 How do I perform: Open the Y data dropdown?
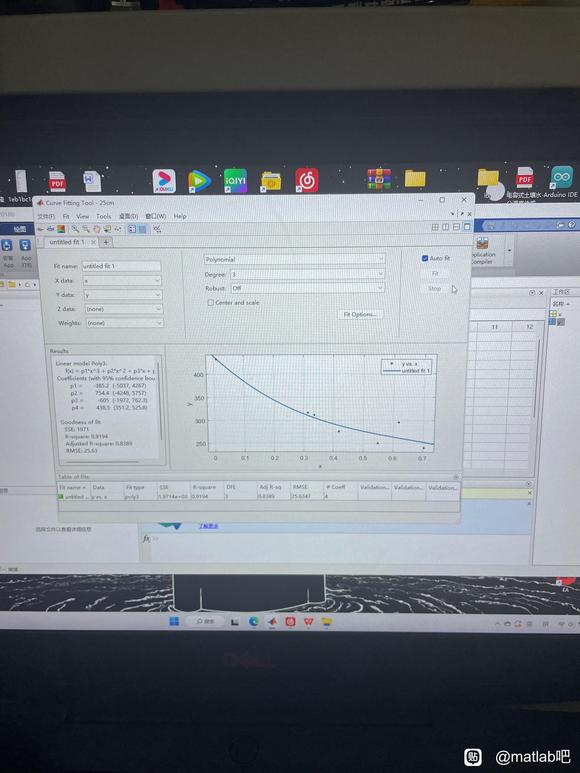click(122, 295)
